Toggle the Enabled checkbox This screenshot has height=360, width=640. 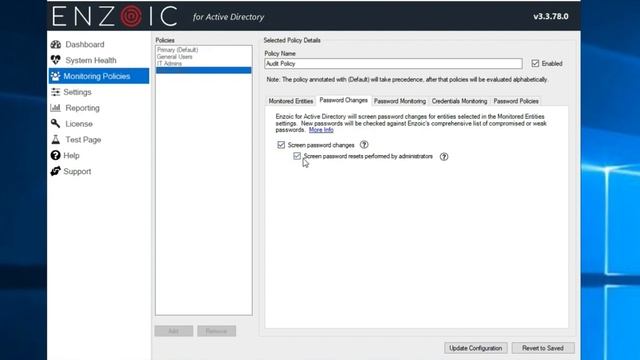[535, 63]
